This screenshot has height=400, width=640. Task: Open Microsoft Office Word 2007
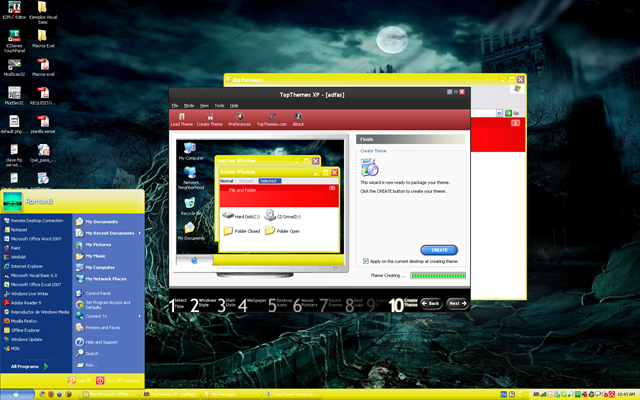(32, 239)
